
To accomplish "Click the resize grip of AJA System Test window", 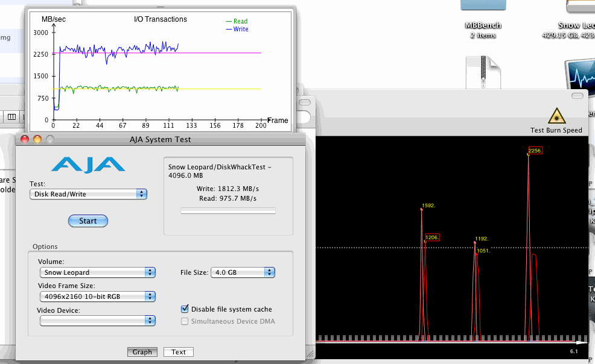I will (x=310, y=354).
